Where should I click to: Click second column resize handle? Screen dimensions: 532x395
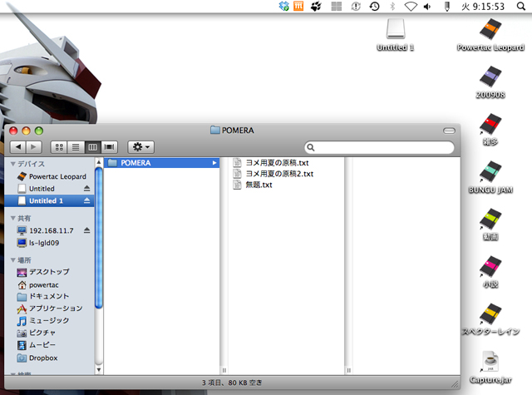point(348,370)
